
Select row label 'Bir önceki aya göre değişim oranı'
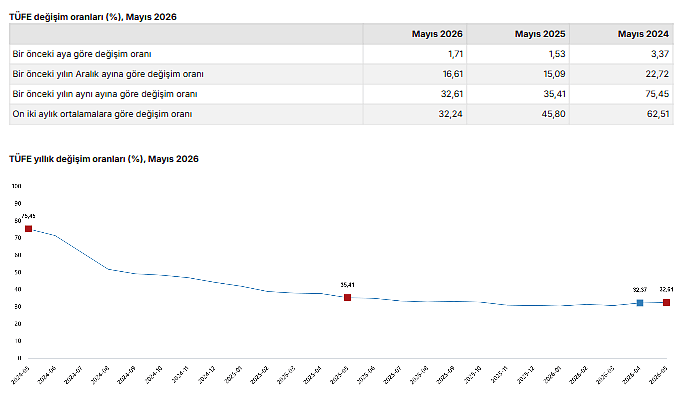(x=82, y=54)
